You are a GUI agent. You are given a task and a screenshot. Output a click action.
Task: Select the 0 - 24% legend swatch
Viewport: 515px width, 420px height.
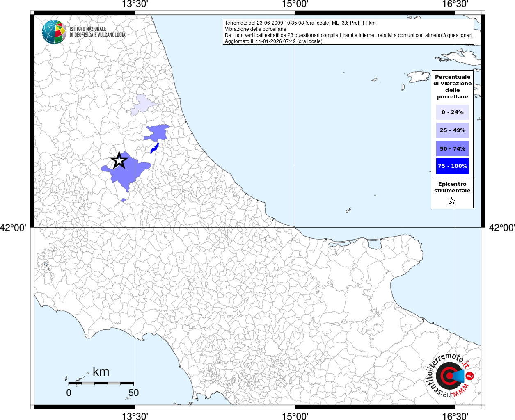[x=452, y=112]
